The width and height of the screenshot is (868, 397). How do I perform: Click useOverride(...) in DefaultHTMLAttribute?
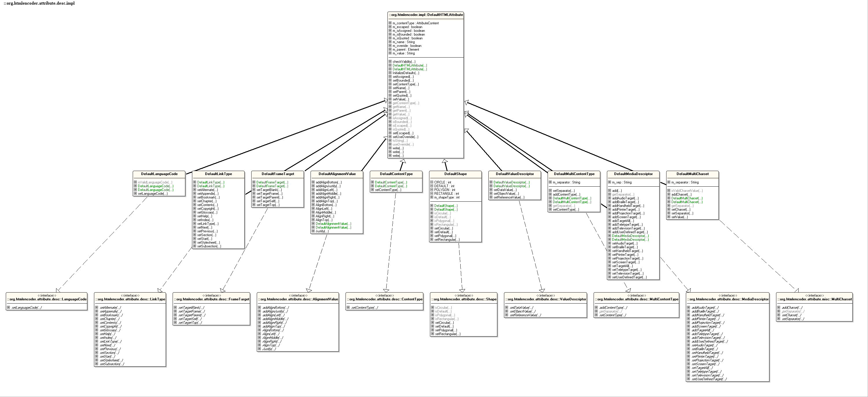[x=403, y=144]
